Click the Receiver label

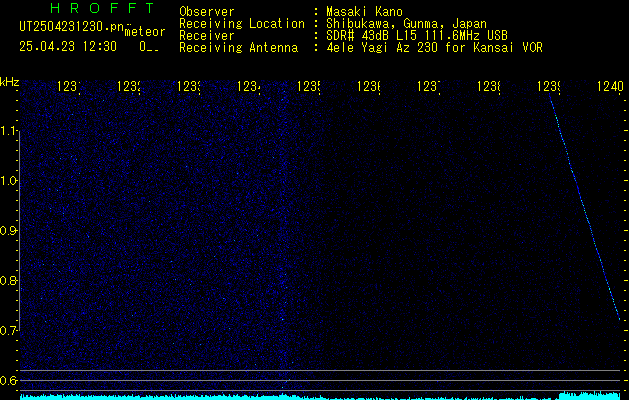[207, 36]
